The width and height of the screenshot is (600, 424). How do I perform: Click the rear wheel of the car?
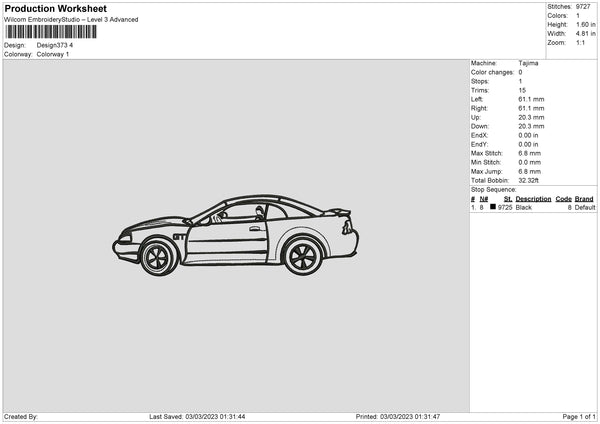301,256
